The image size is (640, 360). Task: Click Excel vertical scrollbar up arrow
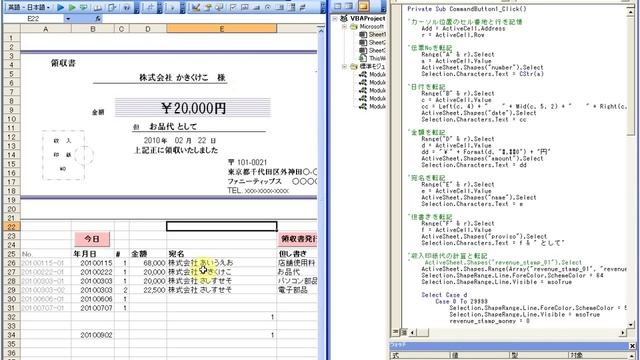pyautogui.click(x=321, y=30)
